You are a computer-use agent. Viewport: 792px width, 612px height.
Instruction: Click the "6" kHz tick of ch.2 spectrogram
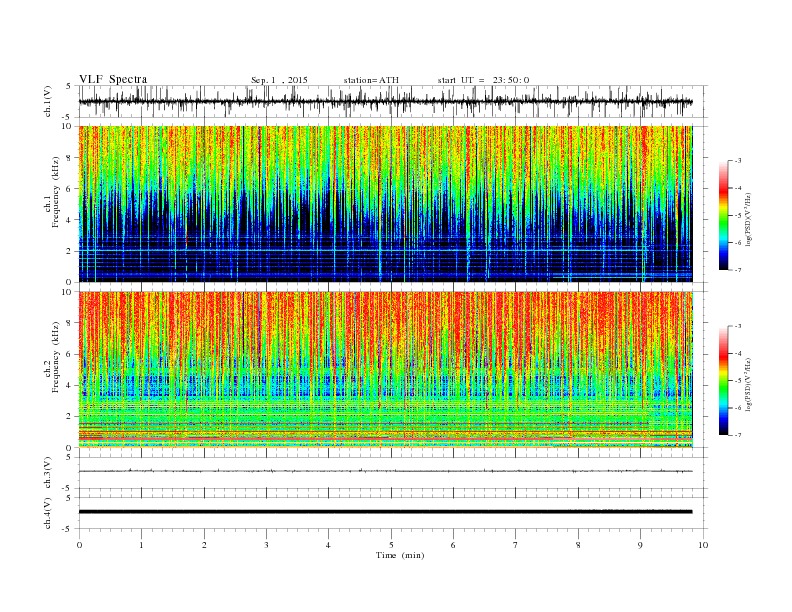(69, 354)
